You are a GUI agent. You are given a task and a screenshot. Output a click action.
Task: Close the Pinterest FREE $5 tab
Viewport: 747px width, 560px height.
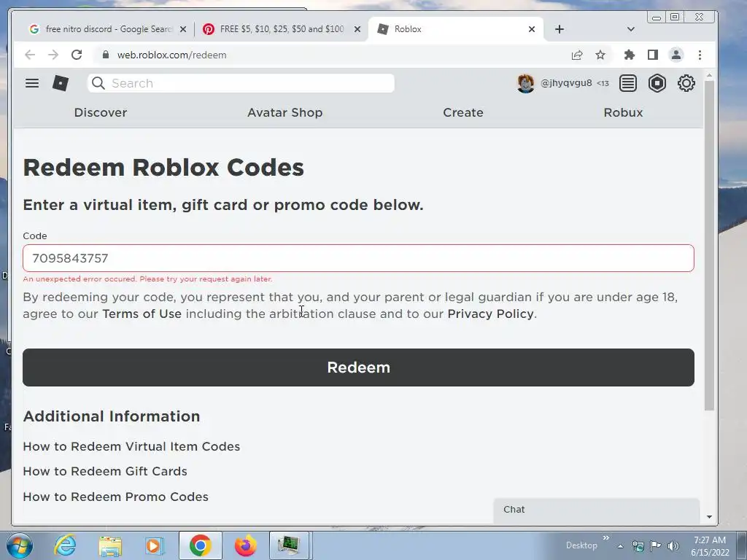tap(357, 29)
